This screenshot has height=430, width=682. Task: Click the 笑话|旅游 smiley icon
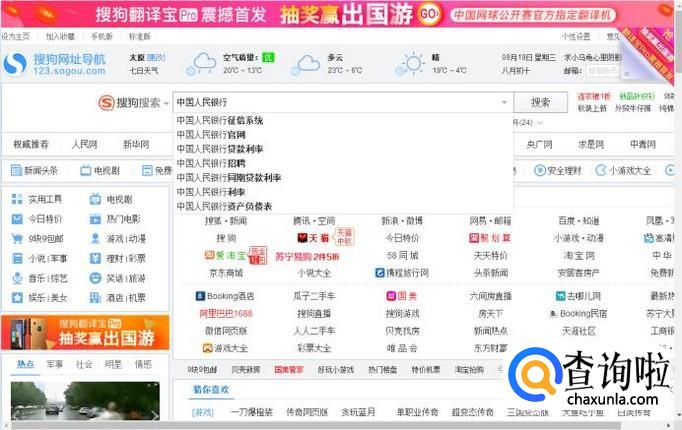pyautogui.click(x=95, y=278)
